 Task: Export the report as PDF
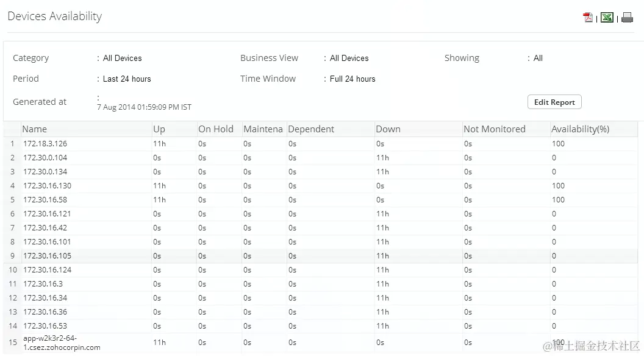pyautogui.click(x=587, y=17)
